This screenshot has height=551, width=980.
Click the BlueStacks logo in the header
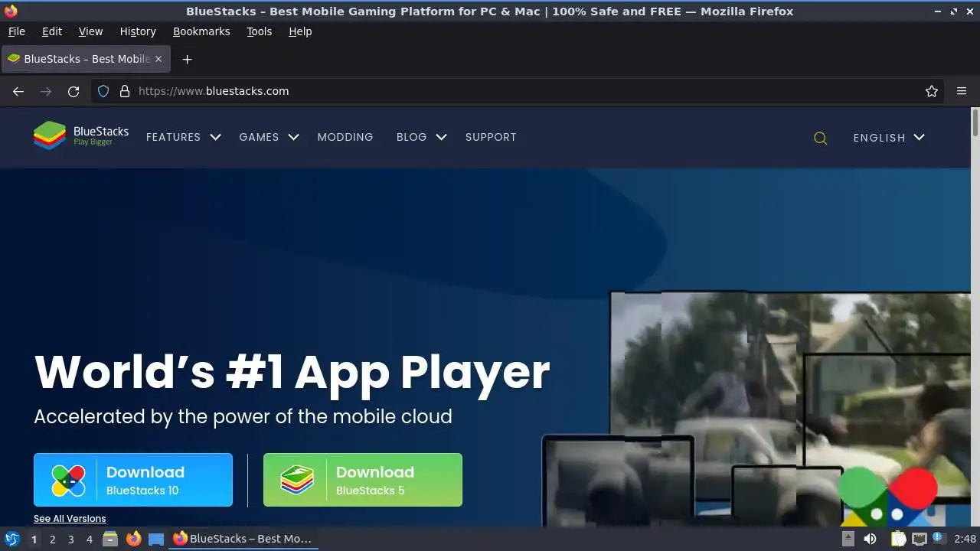80,136
